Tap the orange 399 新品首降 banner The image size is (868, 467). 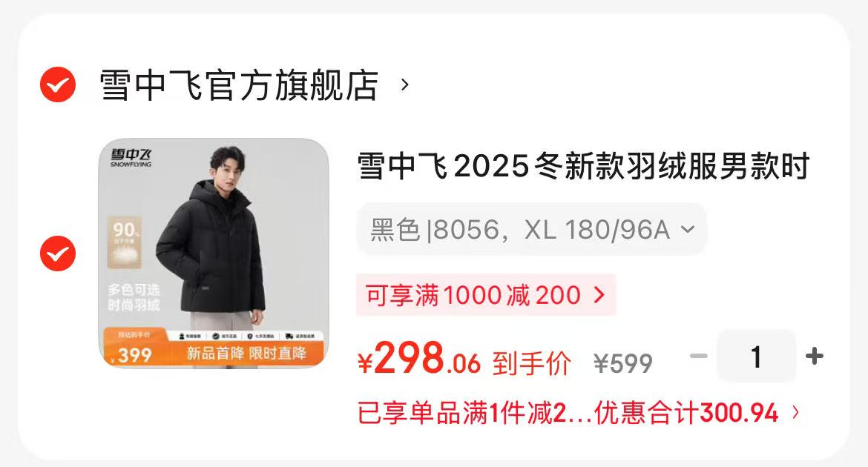[214, 348]
